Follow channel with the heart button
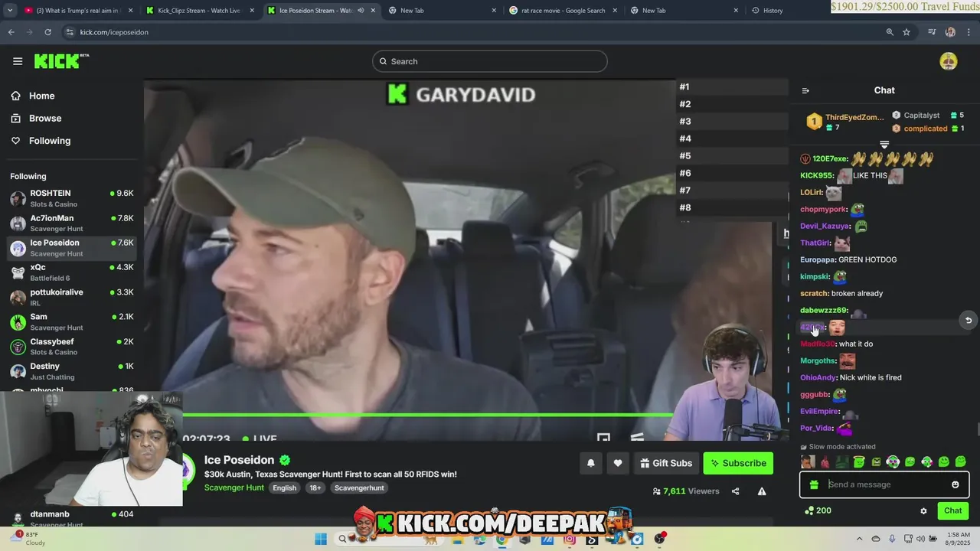This screenshot has width=980, height=551. [x=618, y=463]
